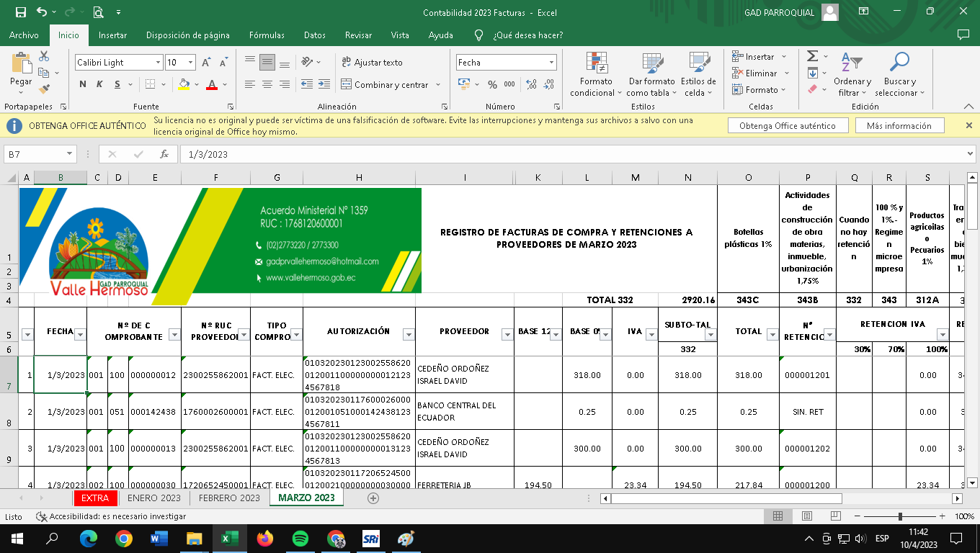Toggle Ajustar texto wrap option

click(372, 63)
